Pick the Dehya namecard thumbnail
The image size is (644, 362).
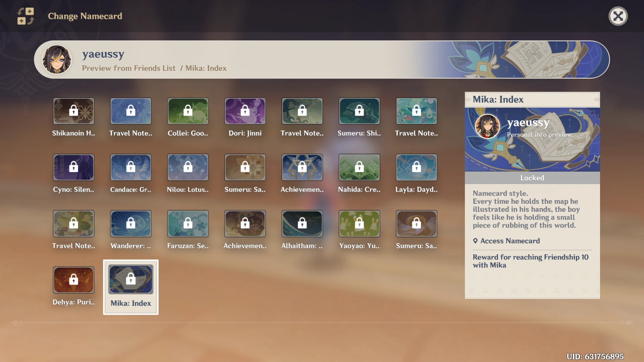(x=73, y=280)
